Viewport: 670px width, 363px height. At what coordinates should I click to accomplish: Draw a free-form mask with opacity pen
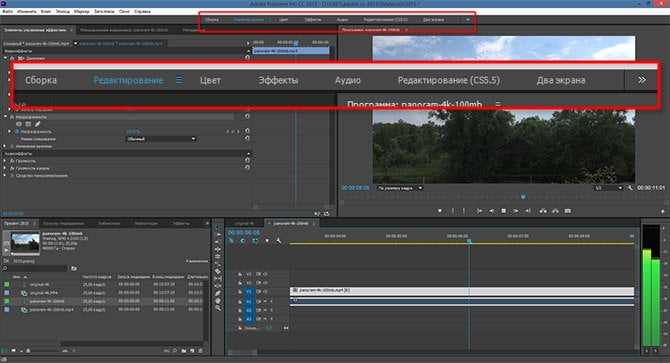coord(38,124)
